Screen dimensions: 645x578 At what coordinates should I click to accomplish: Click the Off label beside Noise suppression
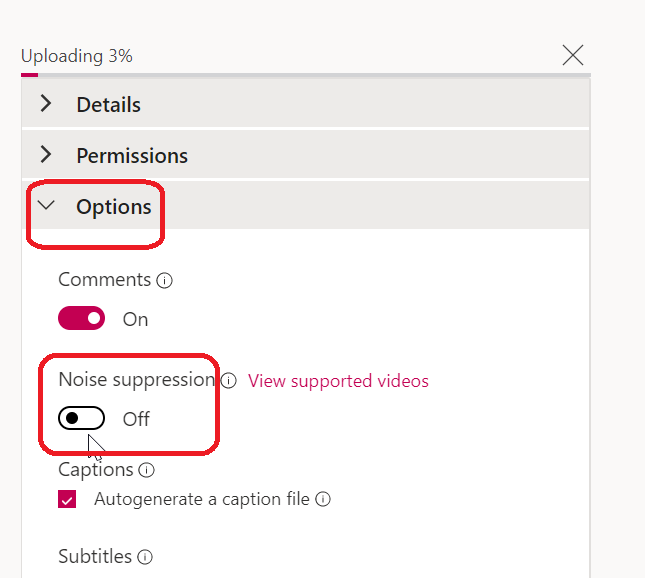[x=136, y=419]
